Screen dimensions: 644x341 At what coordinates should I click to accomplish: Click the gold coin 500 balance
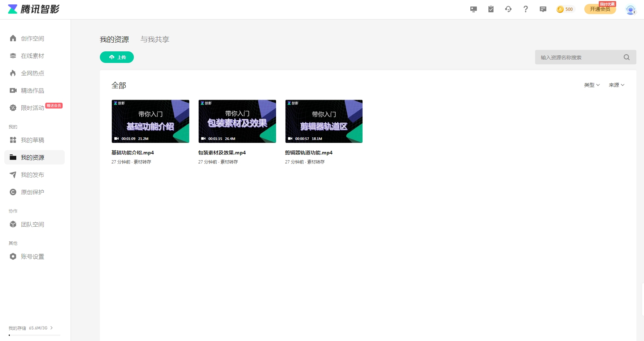click(565, 9)
